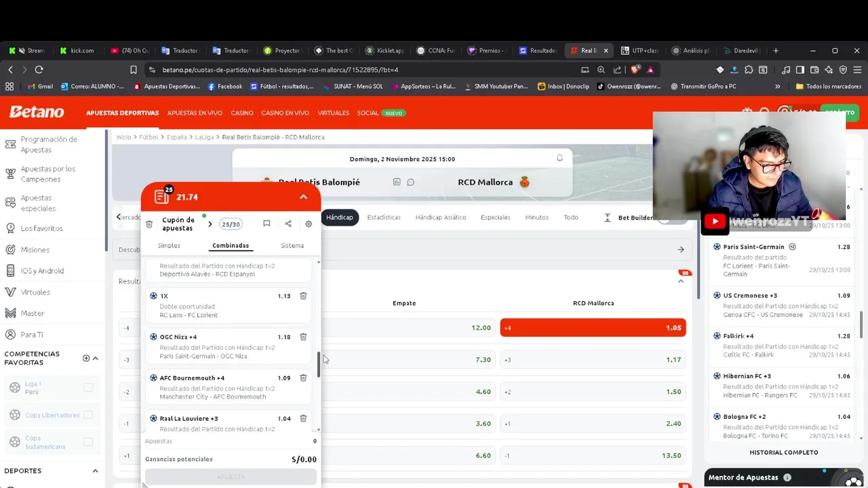
Task: Open the Hándicap Asiático tab
Action: (441, 217)
